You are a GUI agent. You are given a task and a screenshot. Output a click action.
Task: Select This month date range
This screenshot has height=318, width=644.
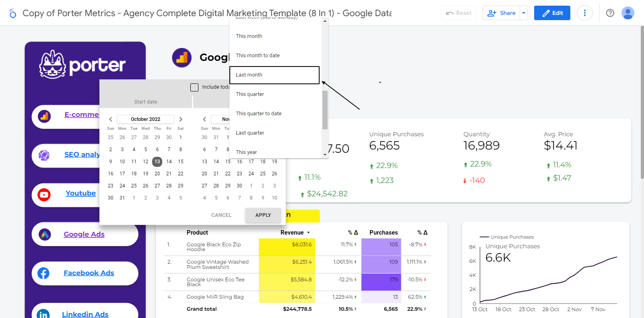[x=275, y=36]
